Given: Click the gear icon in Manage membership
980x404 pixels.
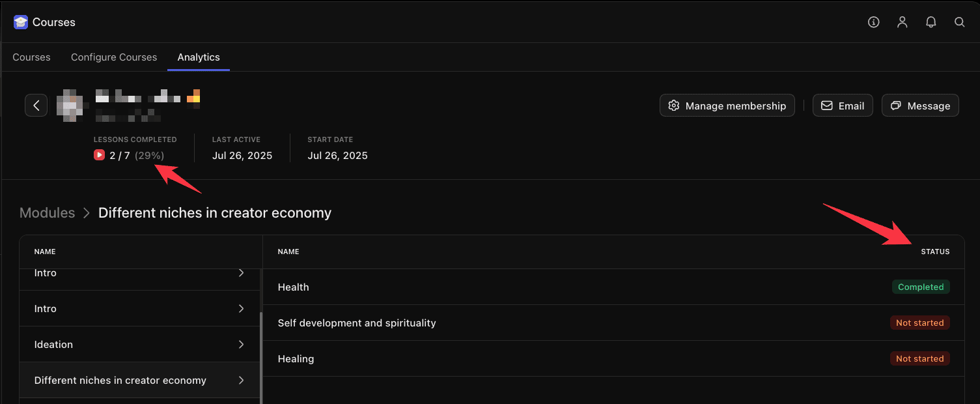Looking at the screenshot, I should [674, 105].
